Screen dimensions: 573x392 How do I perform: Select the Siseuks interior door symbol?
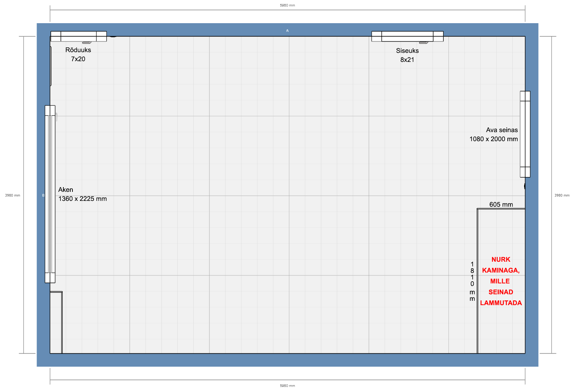click(x=407, y=36)
